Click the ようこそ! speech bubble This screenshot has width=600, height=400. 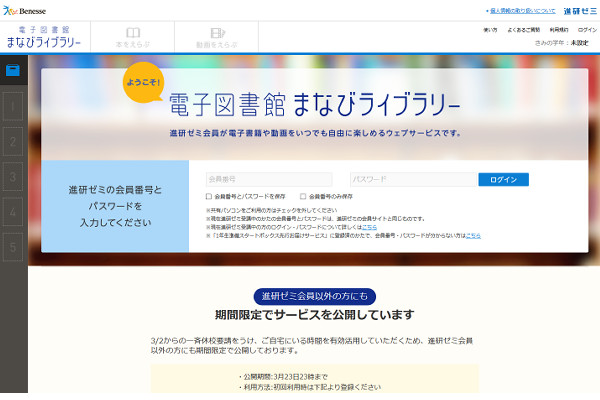tap(143, 82)
